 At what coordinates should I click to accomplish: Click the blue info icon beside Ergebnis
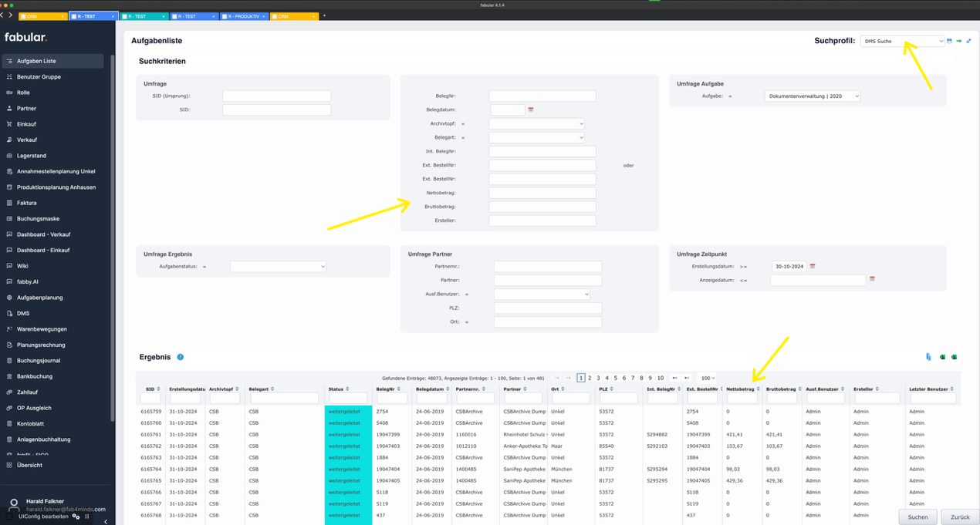click(x=181, y=358)
